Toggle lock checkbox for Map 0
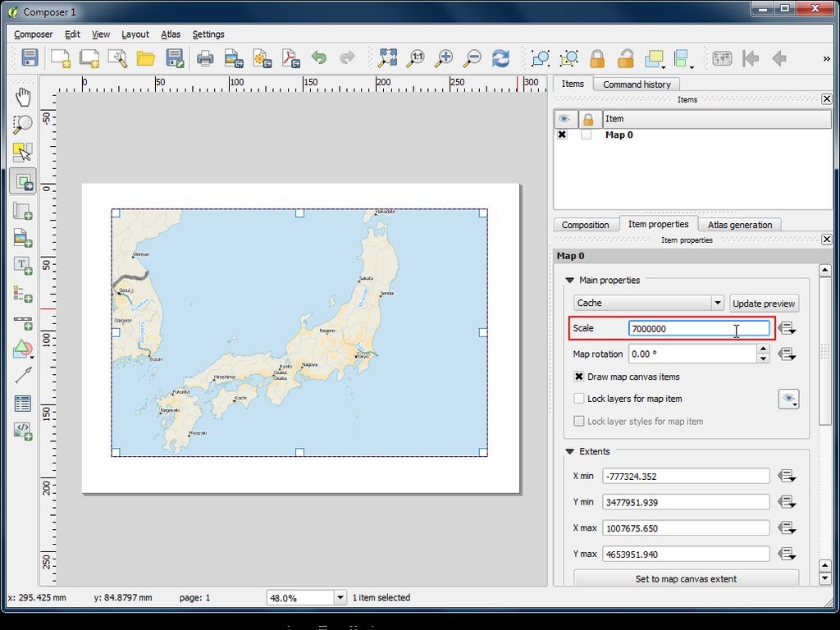This screenshot has height=630, width=840. [x=587, y=135]
